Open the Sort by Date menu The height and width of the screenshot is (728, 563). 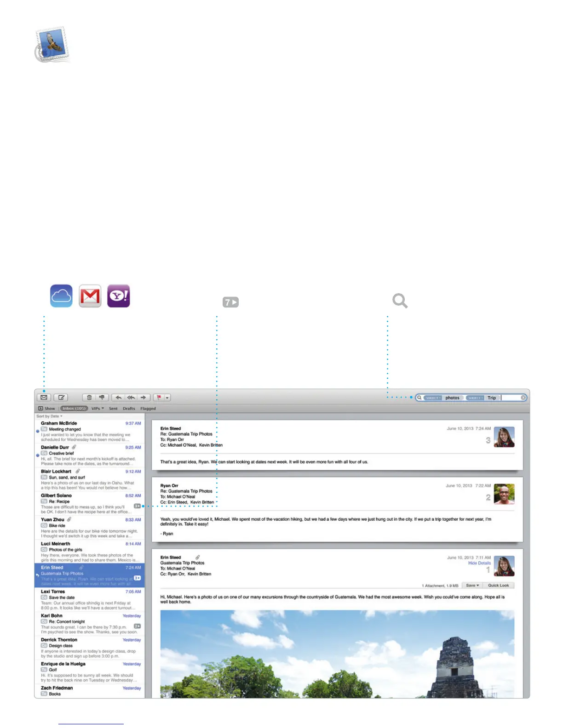(49, 416)
